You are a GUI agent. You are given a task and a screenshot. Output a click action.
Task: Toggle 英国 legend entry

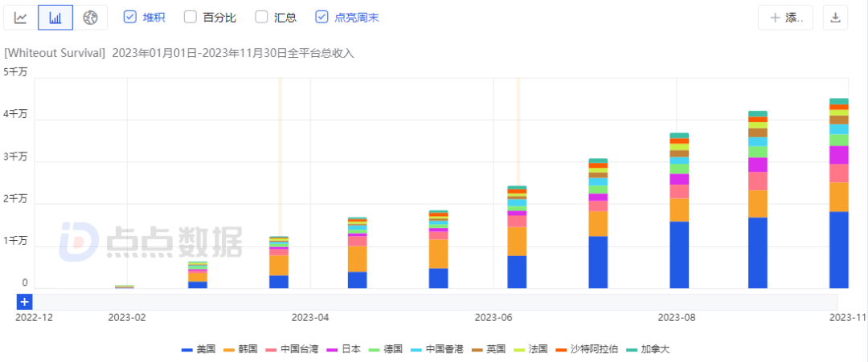[x=489, y=349]
